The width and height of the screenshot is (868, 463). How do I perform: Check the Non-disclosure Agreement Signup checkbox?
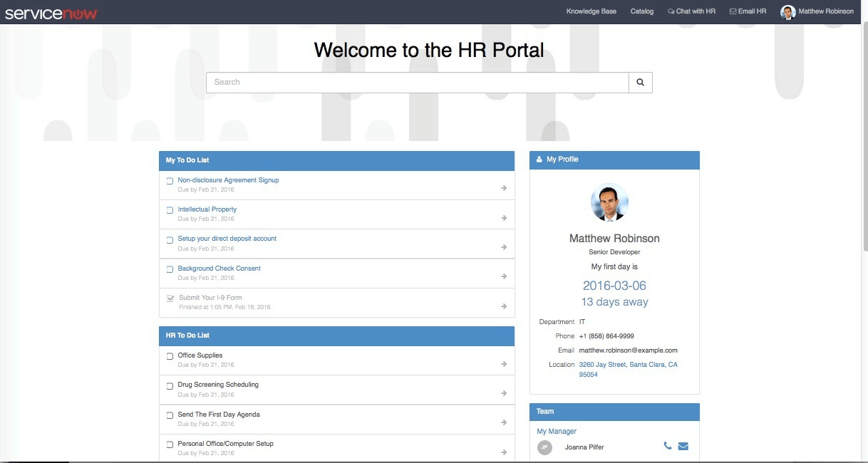170,181
